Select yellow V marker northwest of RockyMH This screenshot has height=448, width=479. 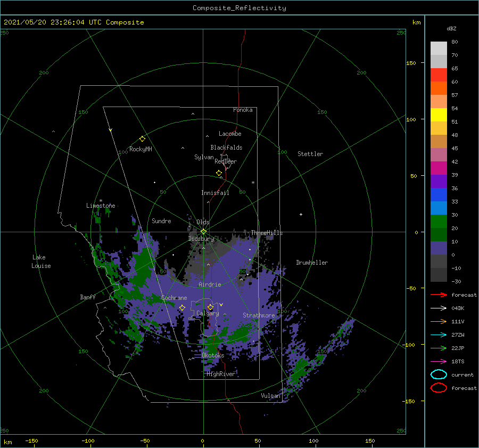(x=111, y=130)
